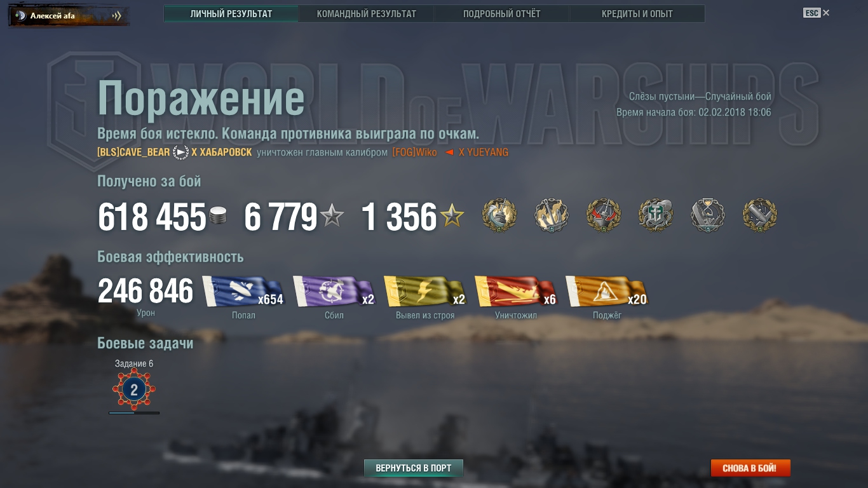Click the 'Вывел из строя' yellow ribbon
The image size is (868, 488).
(x=425, y=292)
